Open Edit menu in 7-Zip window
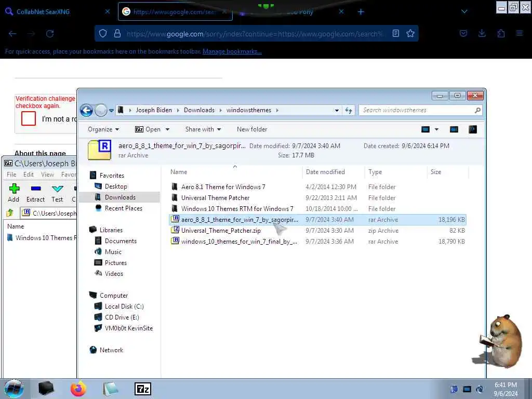This screenshot has width=532, height=399. click(28, 175)
